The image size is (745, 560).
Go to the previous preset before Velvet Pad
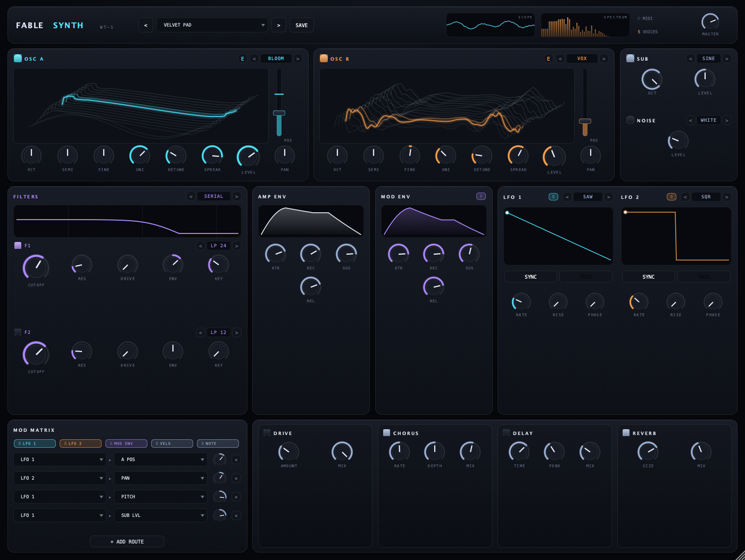click(x=146, y=25)
